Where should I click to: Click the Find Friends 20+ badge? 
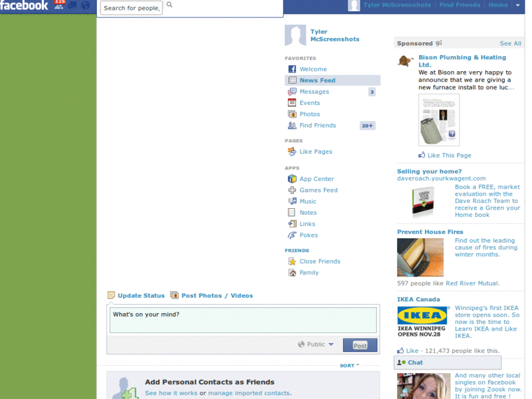367,126
